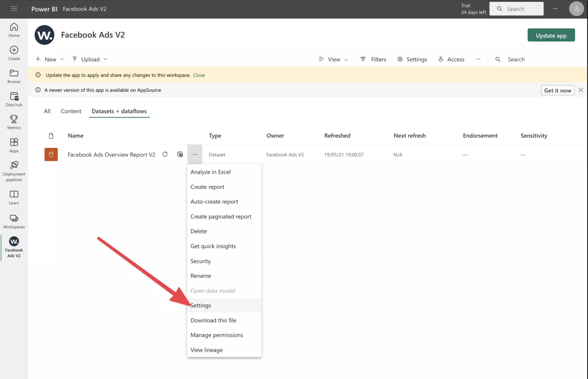
Task: Sort by Type column header
Action: (215, 136)
